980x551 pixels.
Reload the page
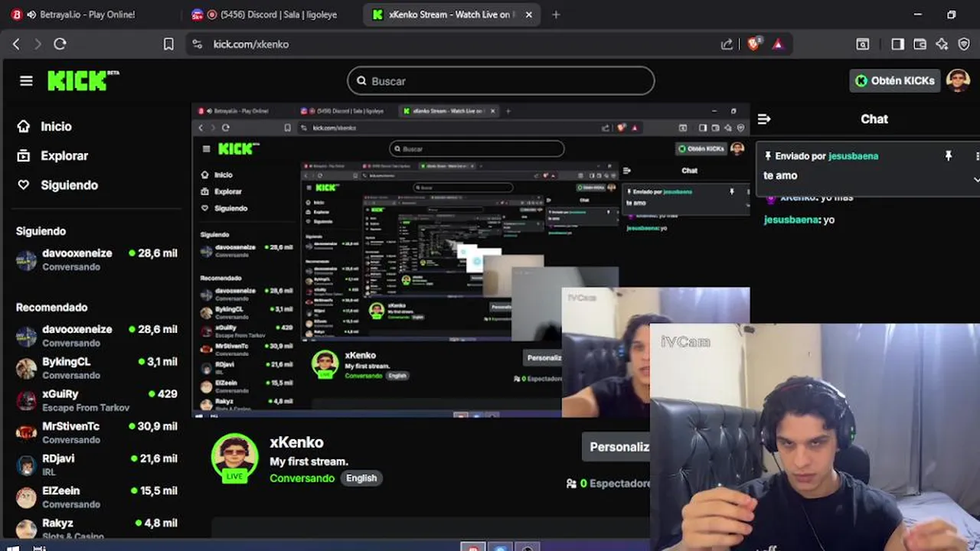60,44
